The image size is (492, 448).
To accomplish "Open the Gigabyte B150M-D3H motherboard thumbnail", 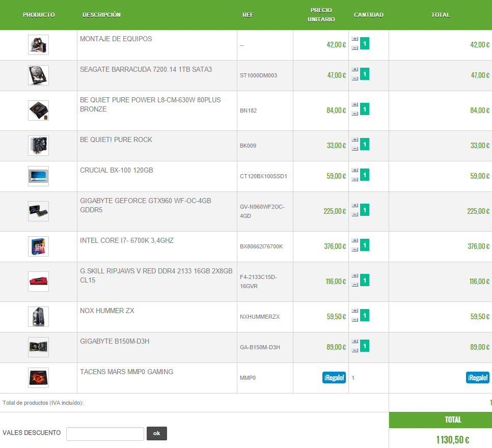I will point(38,347).
